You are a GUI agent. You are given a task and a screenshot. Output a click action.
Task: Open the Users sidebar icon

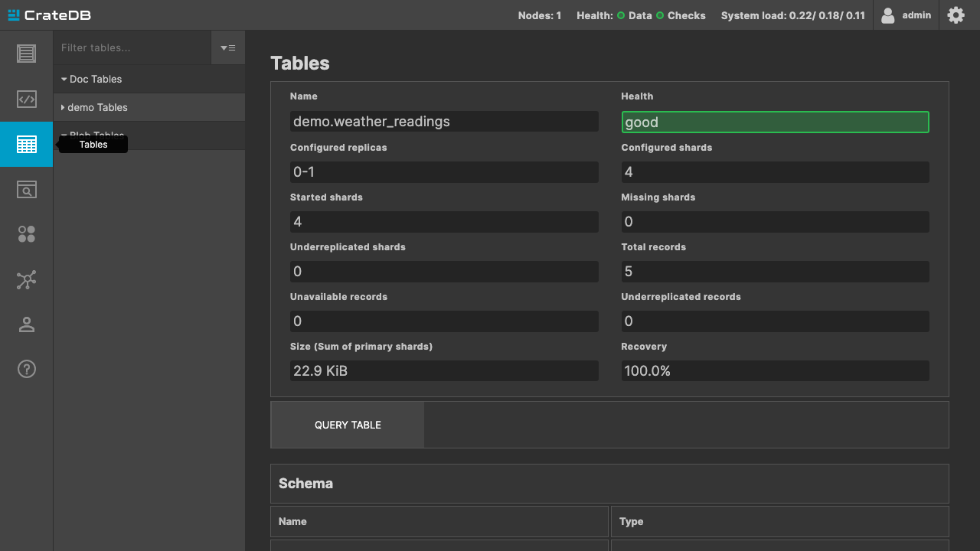click(26, 324)
